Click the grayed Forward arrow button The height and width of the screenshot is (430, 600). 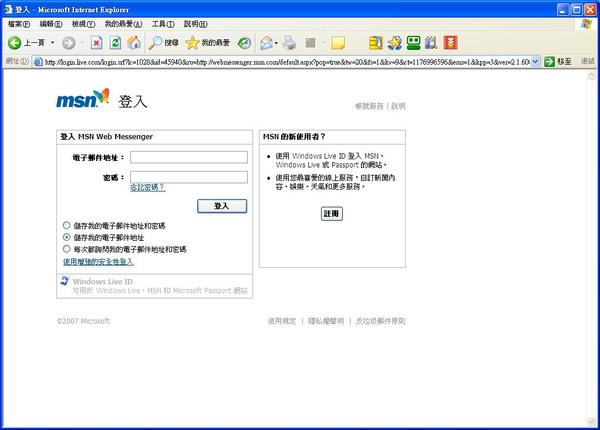tap(69, 43)
